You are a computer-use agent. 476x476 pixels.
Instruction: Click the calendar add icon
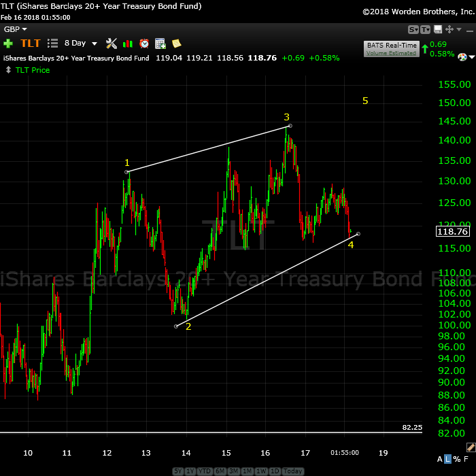point(160,44)
